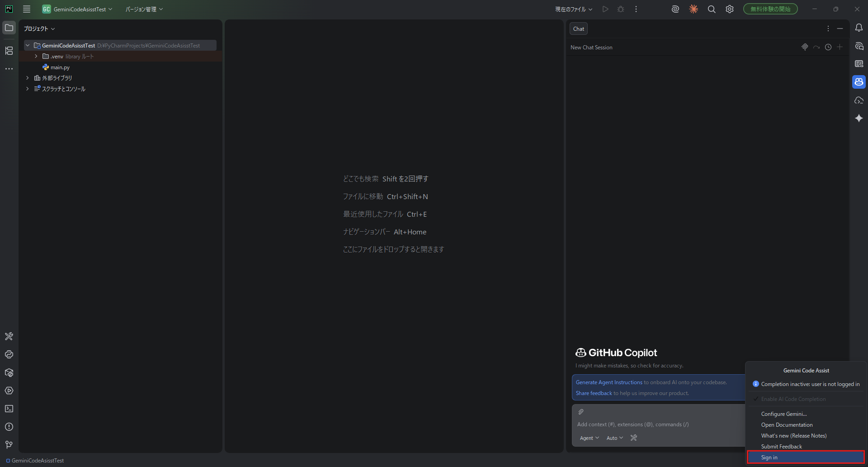Open the GitHub Copilot Chat sidebar icon

859,82
